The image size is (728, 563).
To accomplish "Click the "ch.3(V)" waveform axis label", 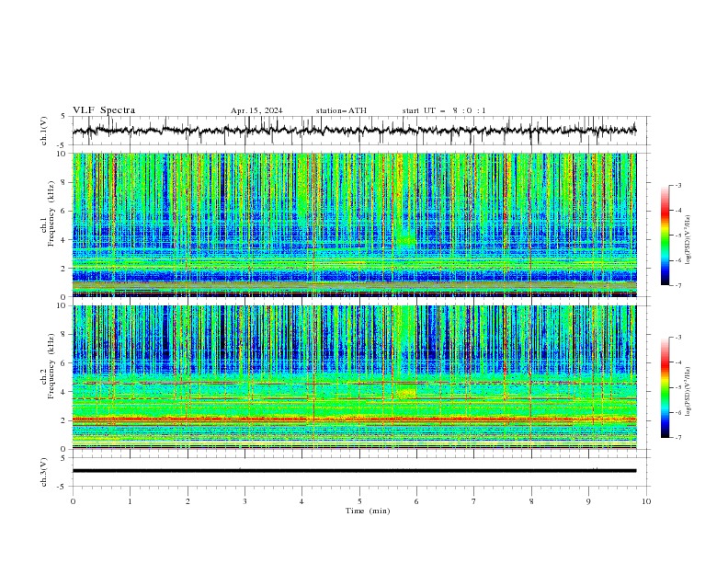I will point(44,472).
